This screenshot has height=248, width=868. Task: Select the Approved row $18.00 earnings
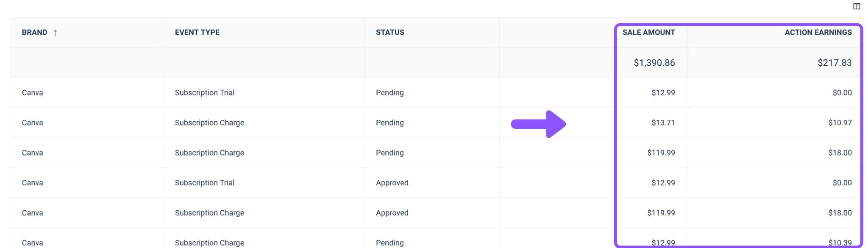click(x=840, y=213)
